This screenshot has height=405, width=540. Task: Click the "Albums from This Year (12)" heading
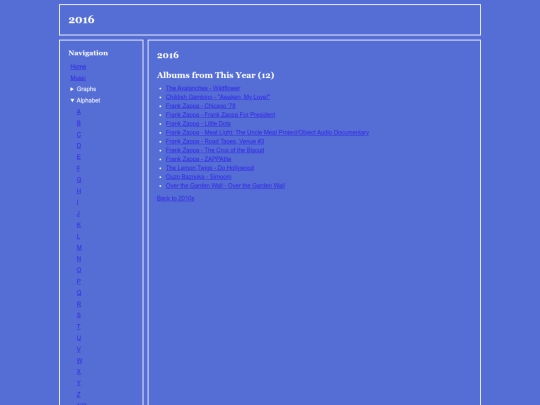[x=216, y=75]
